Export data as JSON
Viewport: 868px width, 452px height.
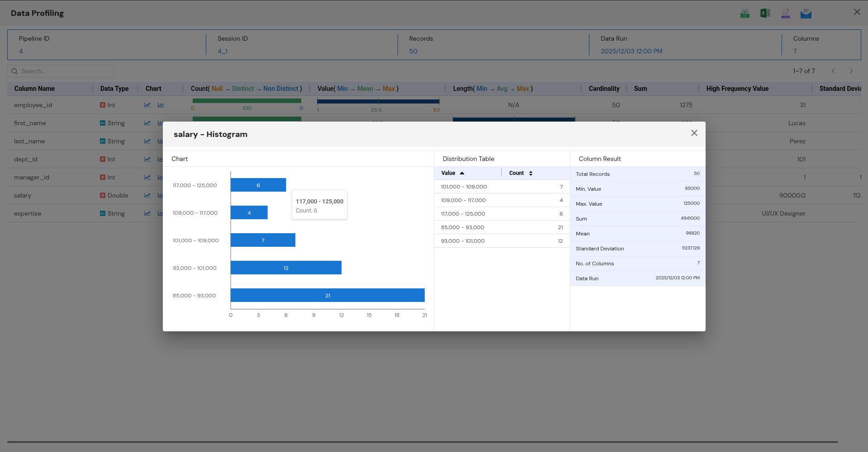785,13
